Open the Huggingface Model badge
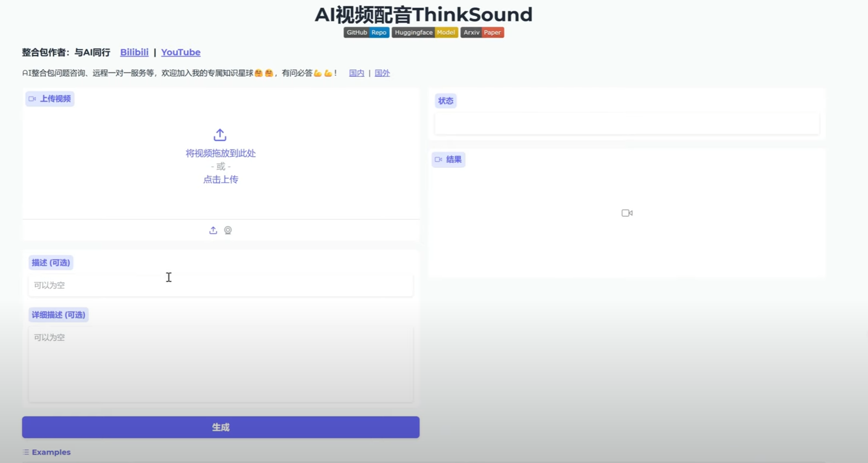Viewport: 868px width, 463px height. click(x=425, y=33)
